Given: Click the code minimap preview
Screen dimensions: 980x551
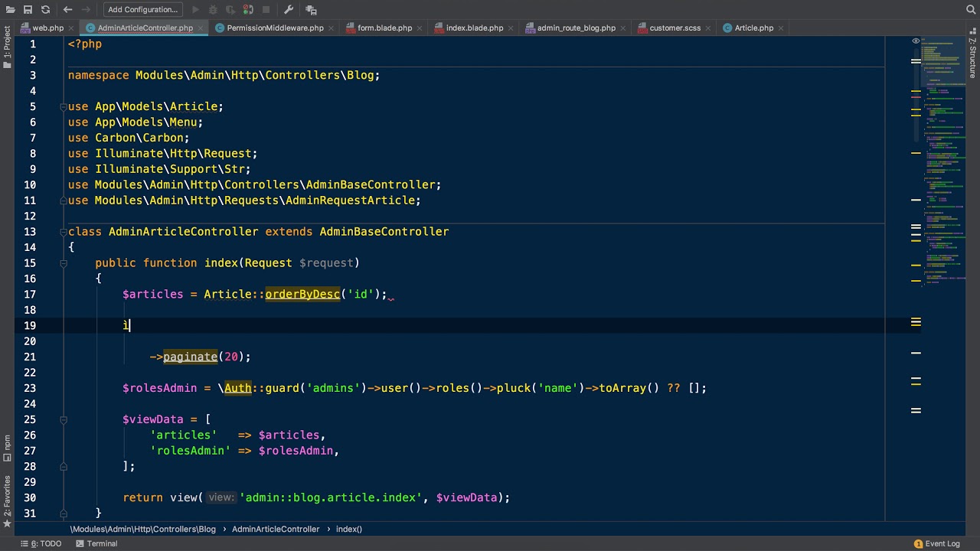Looking at the screenshot, I should (x=944, y=161).
